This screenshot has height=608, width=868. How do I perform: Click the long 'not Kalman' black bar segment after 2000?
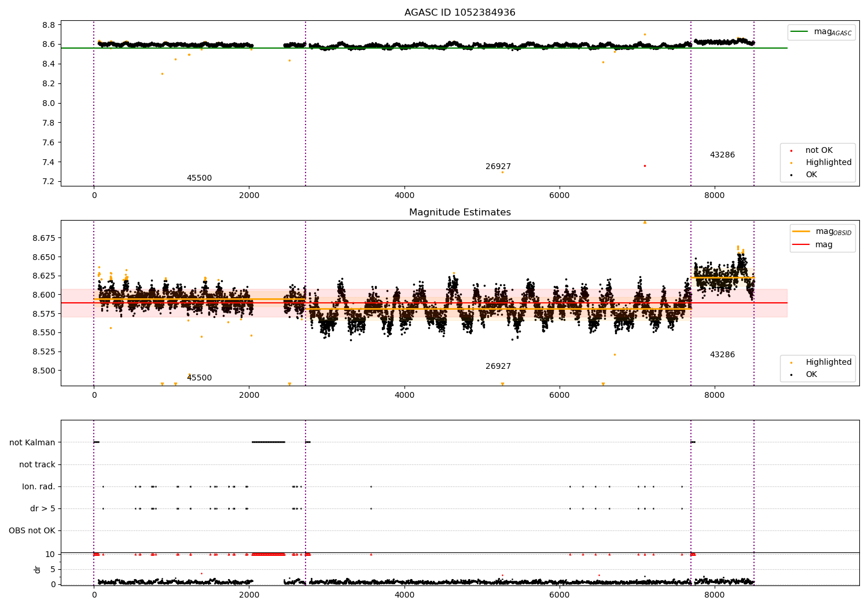(x=269, y=442)
